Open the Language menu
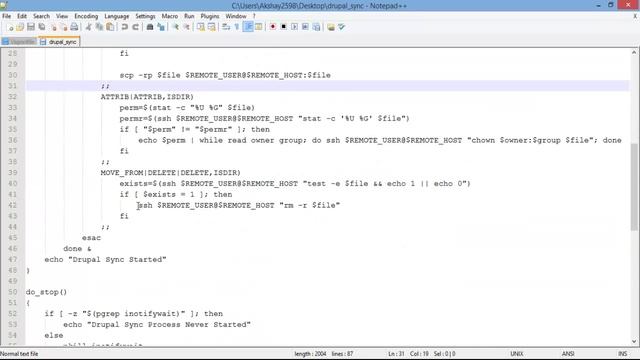 pyautogui.click(x=117, y=16)
